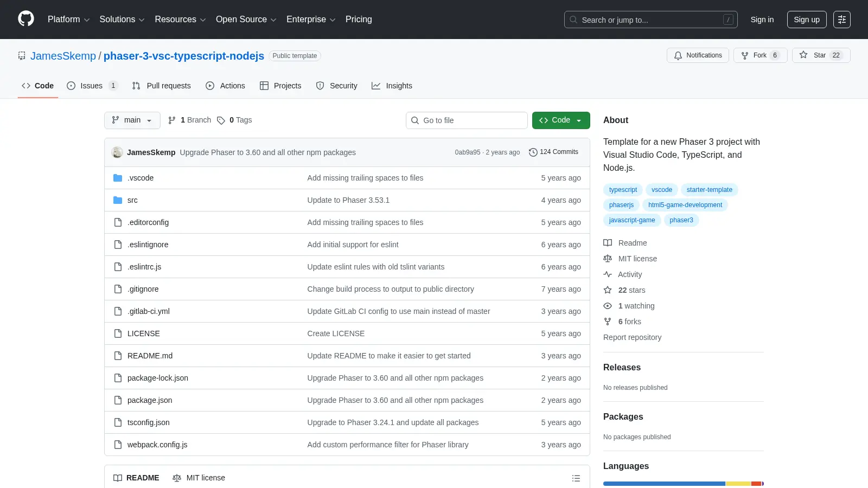Click the src folder icon
The width and height of the screenshot is (868, 488).
tap(118, 200)
